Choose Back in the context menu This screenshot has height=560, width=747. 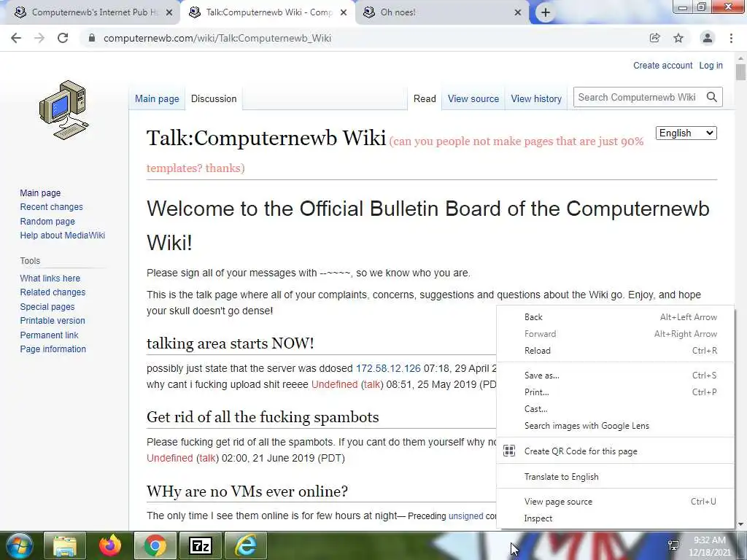[x=615, y=317]
